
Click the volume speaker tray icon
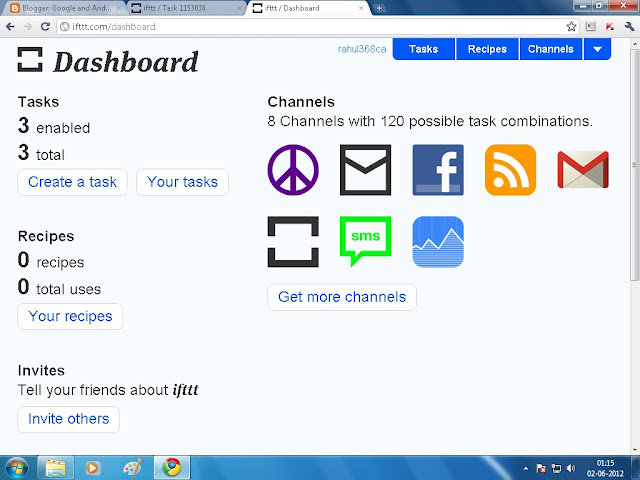[x=571, y=468]
